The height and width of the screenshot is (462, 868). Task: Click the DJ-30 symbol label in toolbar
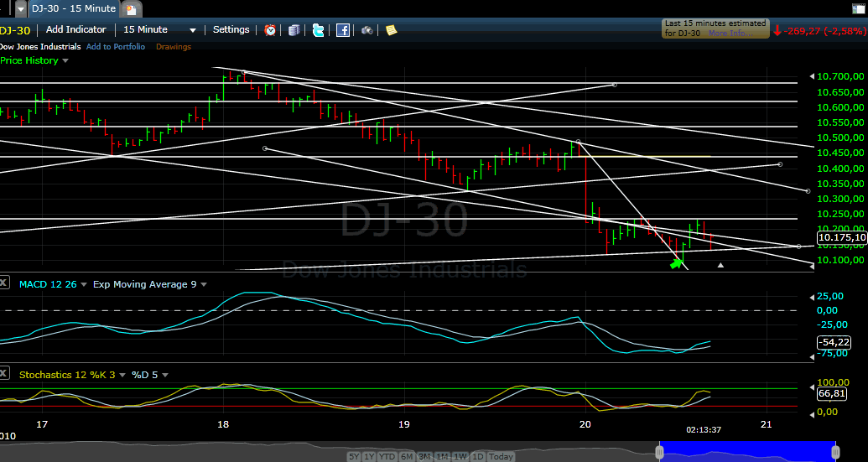point(15,30)
